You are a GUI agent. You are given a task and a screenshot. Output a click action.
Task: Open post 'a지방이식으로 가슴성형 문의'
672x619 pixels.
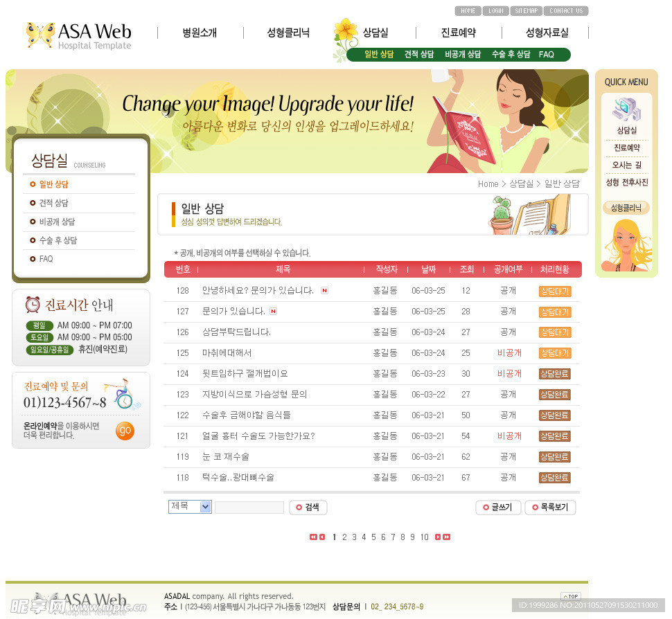(254, 395)
